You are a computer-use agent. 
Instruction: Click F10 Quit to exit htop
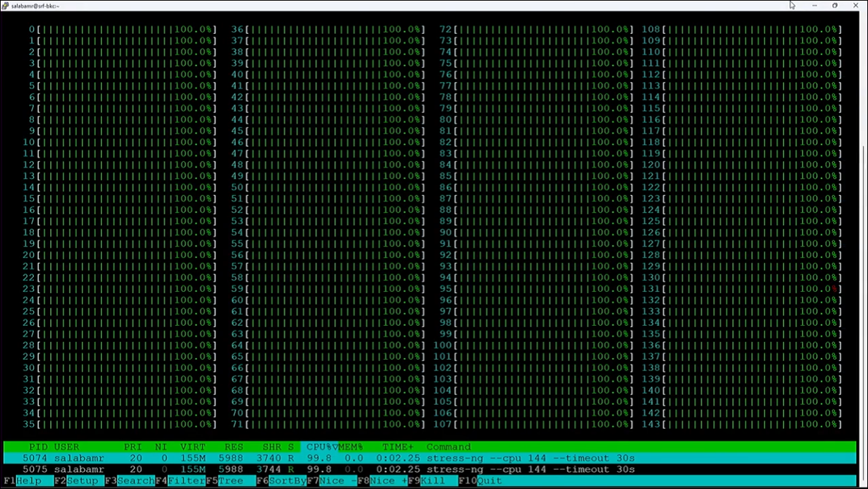(489, 481)
